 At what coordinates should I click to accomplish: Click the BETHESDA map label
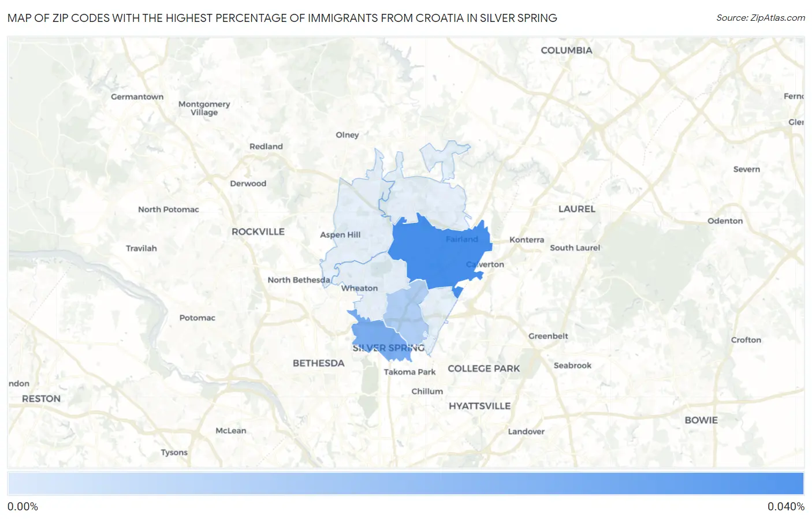click(x=318, y=363)
